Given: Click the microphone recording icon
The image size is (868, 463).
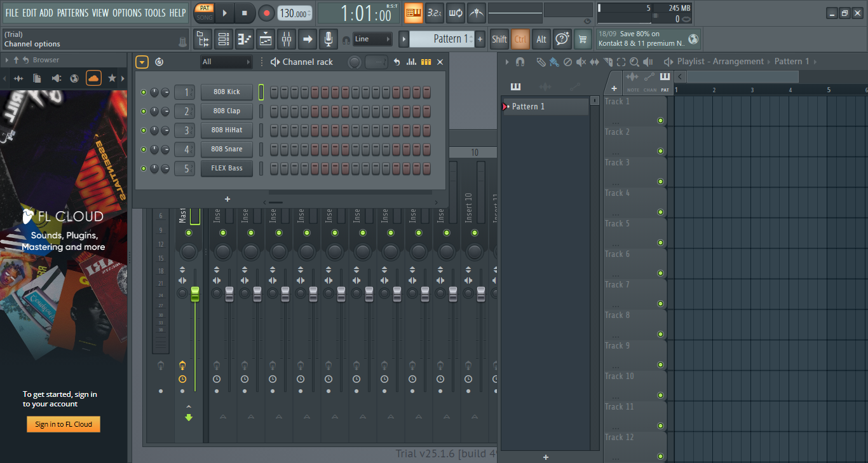Looking at the screenshot, I should coord(328,39).
